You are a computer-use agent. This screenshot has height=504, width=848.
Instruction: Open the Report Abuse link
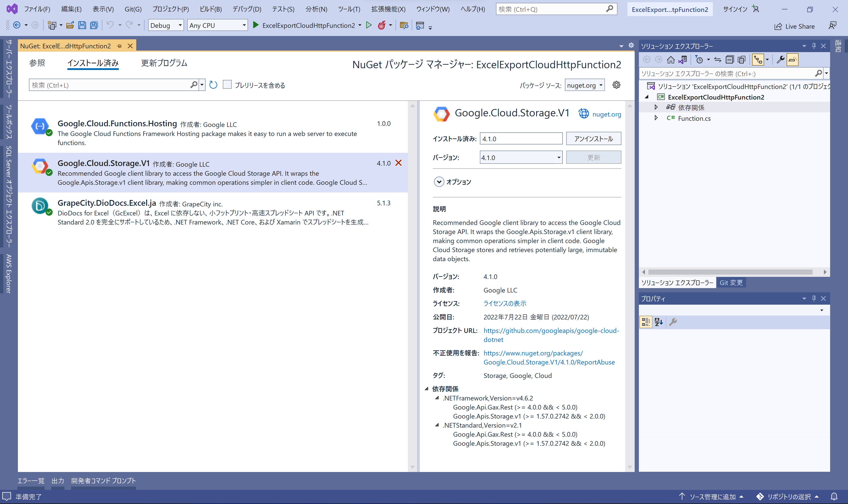549,358
